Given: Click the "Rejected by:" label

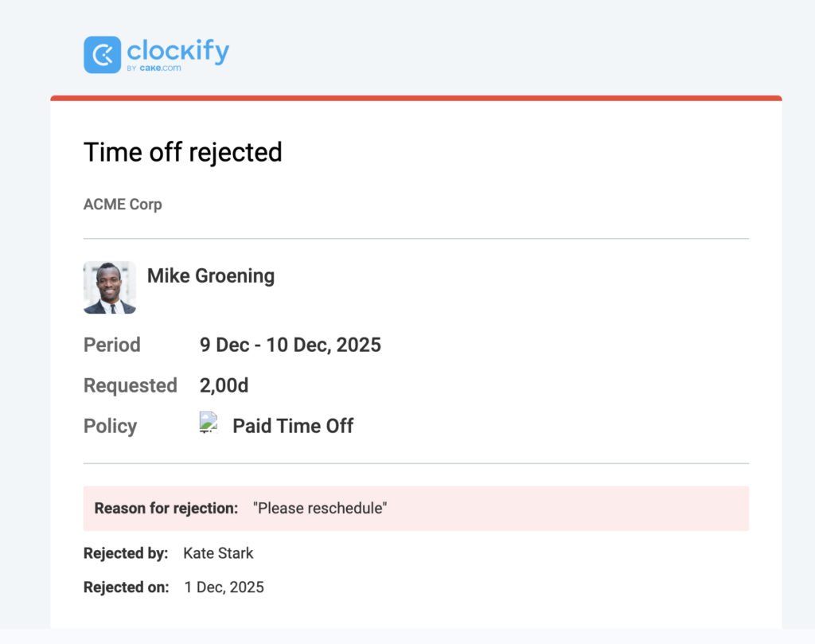Looking at the screenshot, I should pyautogui.click(x=126, y=552).
